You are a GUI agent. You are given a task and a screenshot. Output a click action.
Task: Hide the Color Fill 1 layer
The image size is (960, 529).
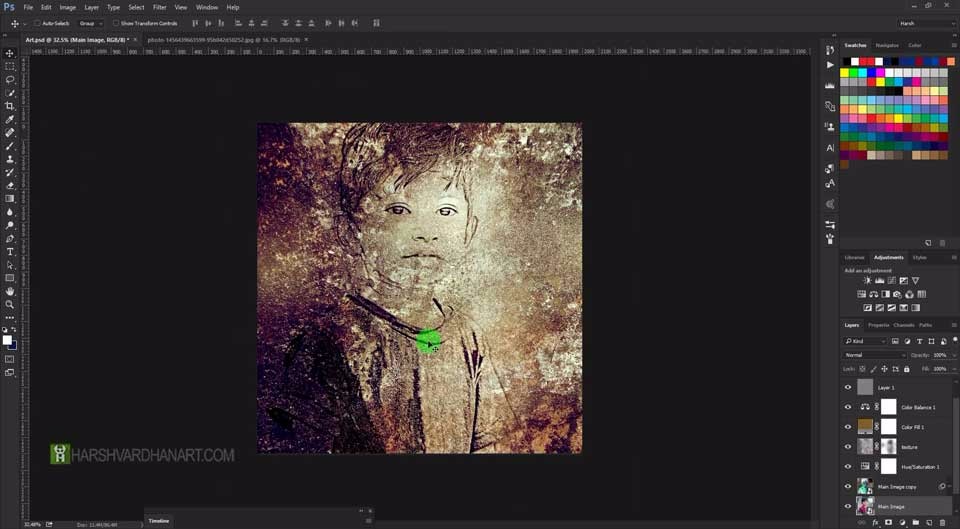(848, 427)
